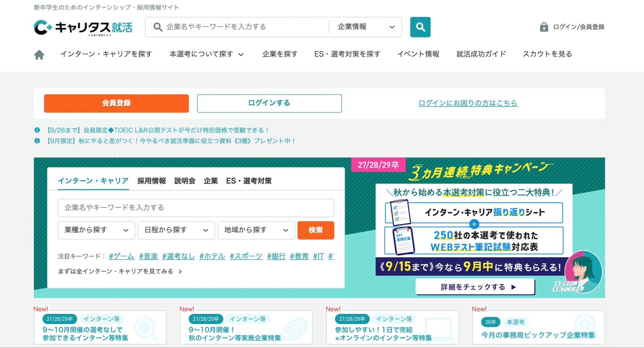This screenshot has height=348, width=644.
Task: Expand the 日程から探す dropdown
Action: 176,230
